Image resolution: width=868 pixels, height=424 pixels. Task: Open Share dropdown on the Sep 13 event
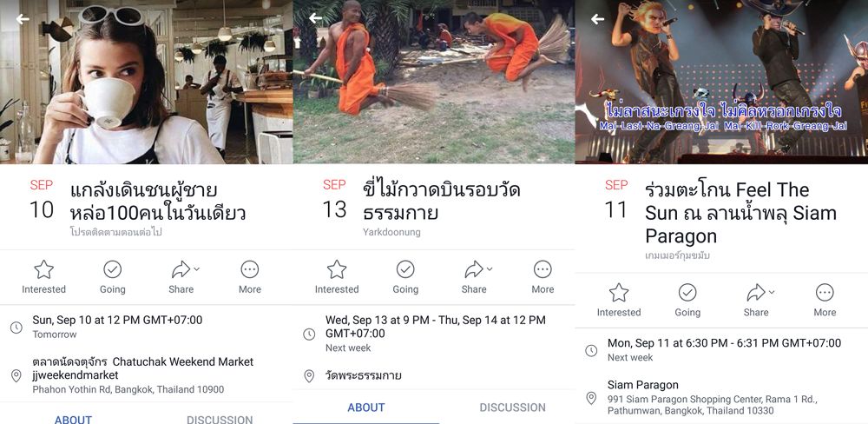pyautogui.click(x=477, y=277)
